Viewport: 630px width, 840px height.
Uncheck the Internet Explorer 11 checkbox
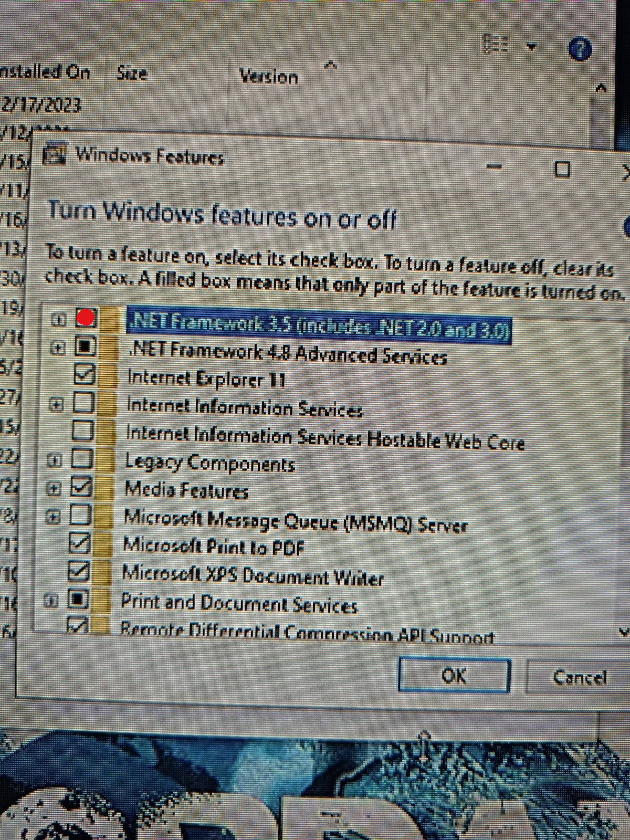(84, 374)
